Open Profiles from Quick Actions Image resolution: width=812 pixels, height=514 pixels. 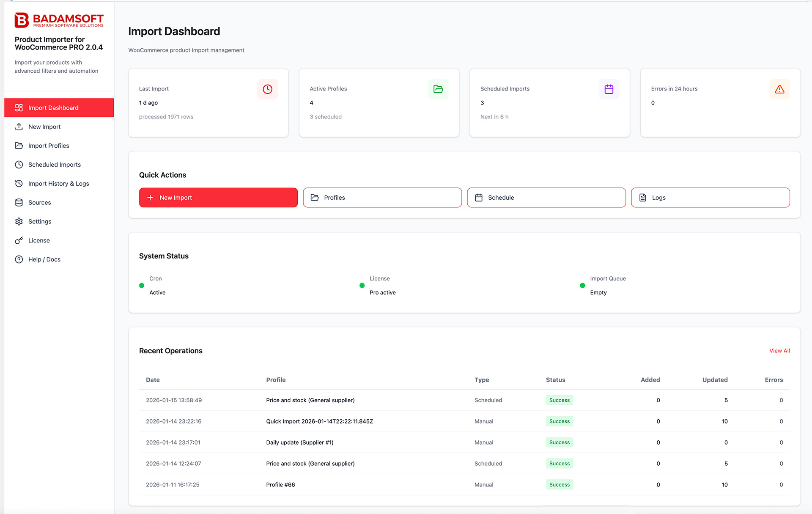pos(382,197)
